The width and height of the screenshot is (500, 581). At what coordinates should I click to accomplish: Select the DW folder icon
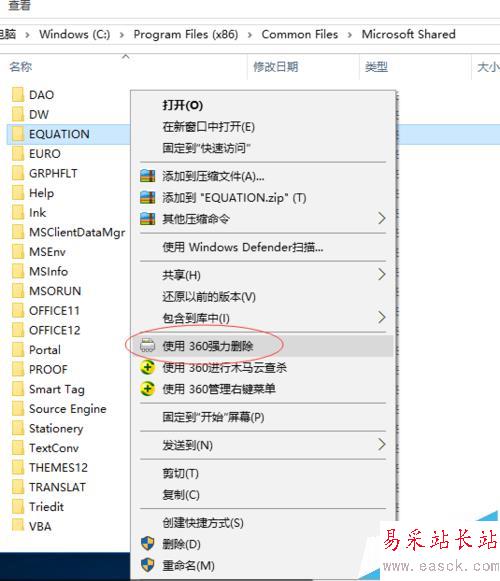tap(18, 114)
